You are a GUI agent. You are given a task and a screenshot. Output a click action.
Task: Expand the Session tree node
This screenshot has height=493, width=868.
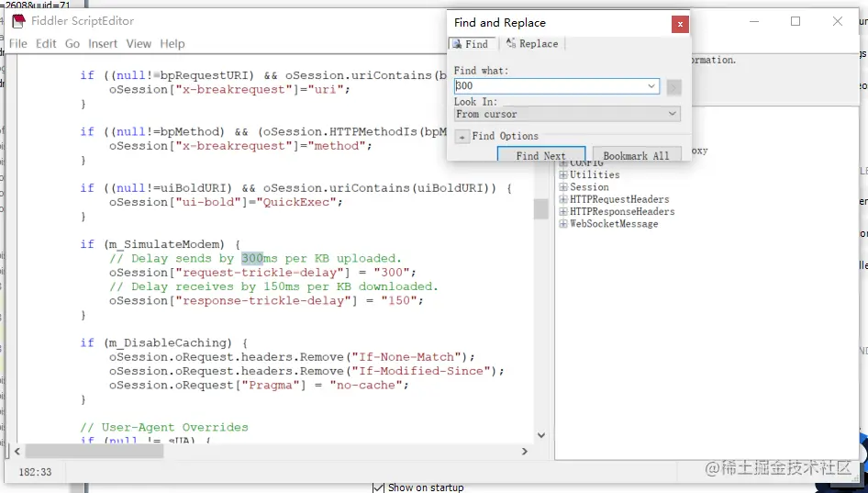click(x=563, y=186)
